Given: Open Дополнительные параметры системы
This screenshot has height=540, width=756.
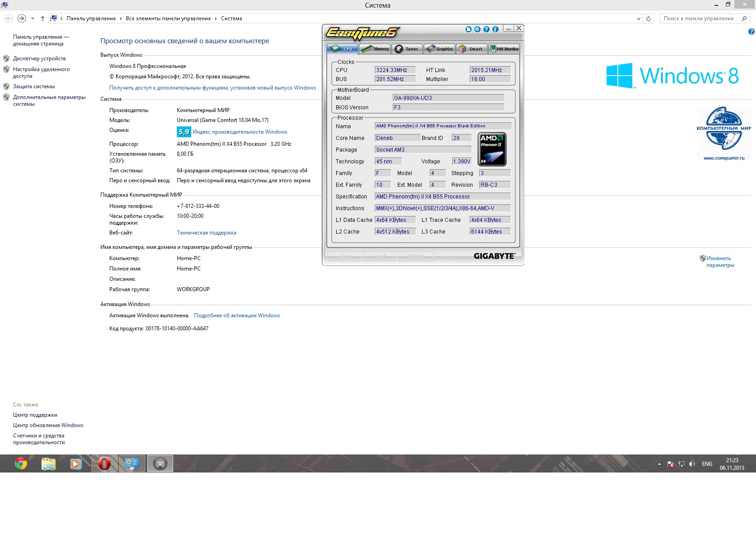Looking at the screenshot, I should tap(49, 100).
